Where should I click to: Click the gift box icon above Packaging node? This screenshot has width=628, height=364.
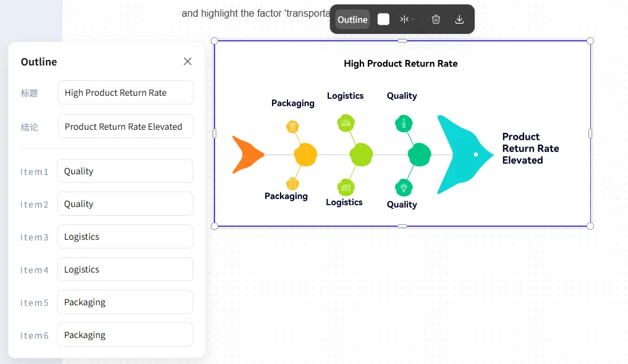pos(293,127)
